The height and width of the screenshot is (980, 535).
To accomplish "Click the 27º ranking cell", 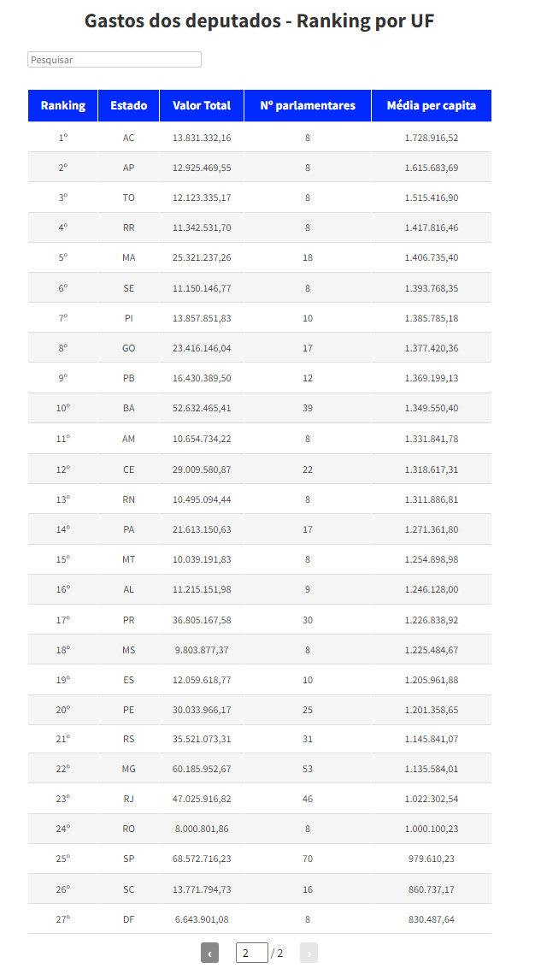I will point(63,919).
